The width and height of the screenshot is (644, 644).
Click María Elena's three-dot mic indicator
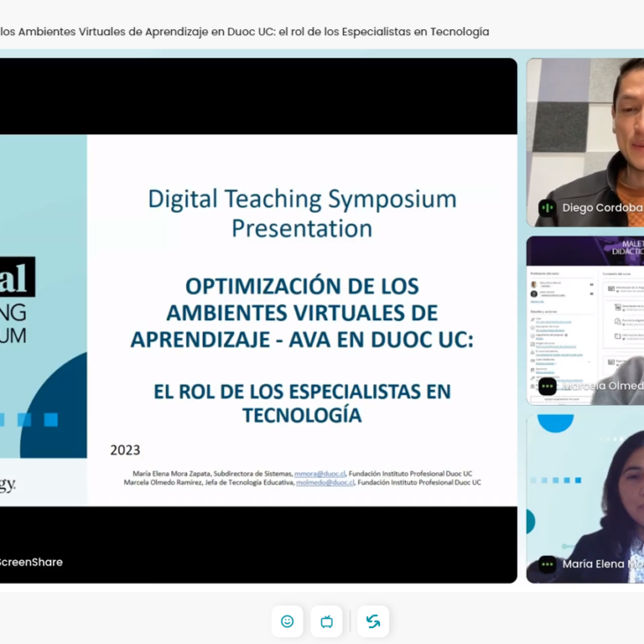click(x=547, y=565)
